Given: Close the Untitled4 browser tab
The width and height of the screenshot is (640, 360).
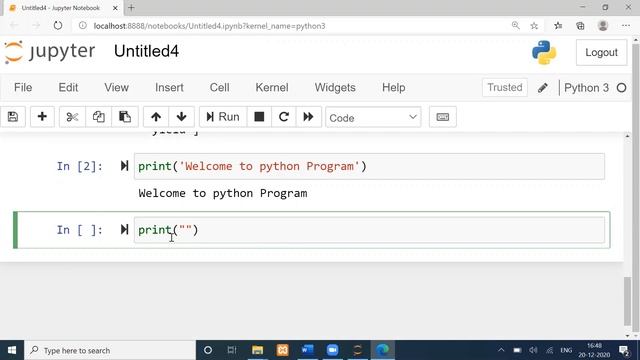Looking at the screenshot, I should pyautogui.click(x=115, y=8).
